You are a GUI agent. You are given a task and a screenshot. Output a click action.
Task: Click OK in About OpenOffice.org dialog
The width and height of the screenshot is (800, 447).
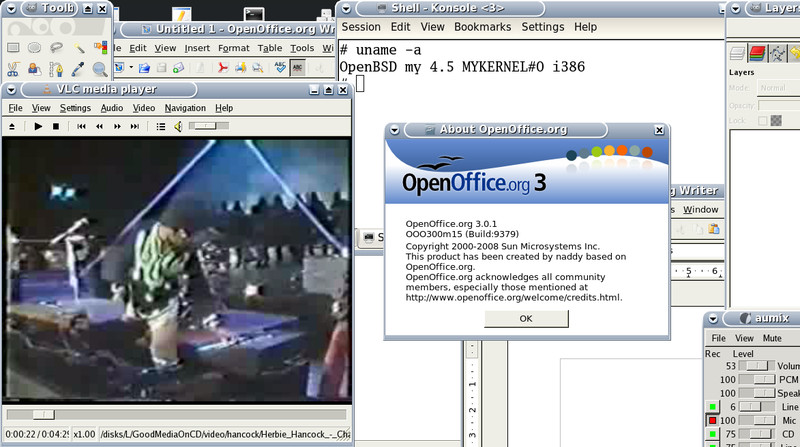point(526,318)
